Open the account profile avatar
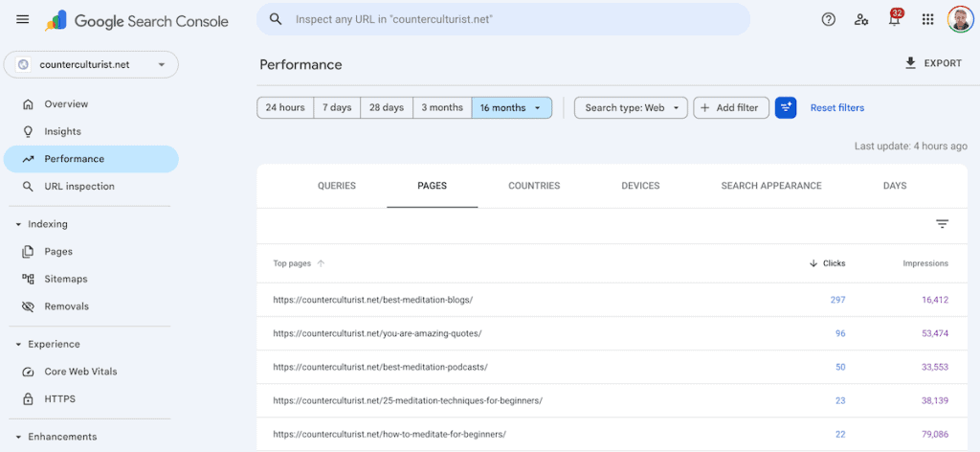This screenshot has width=980, height=452. (x=961, y=19)
